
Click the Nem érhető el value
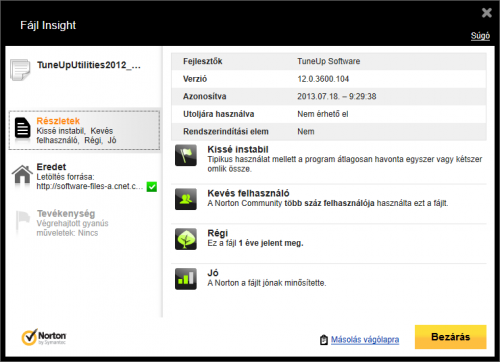(323, 114)
